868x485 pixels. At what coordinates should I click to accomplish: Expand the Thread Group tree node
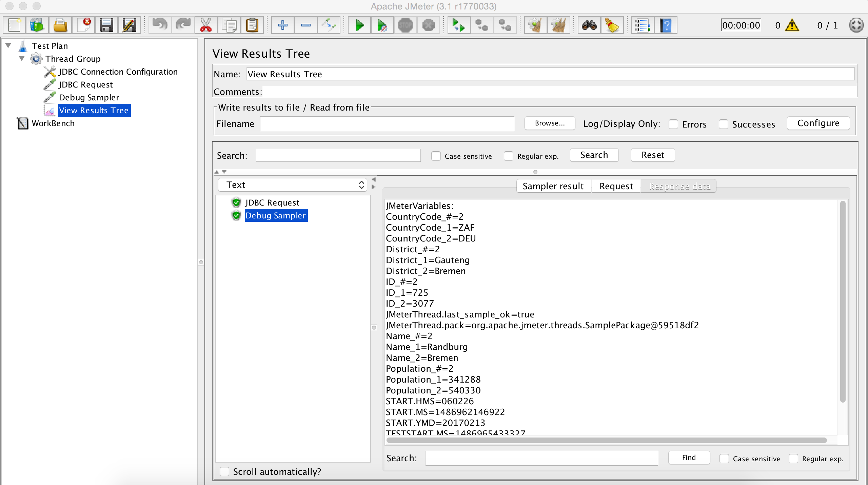coord(22,58)
